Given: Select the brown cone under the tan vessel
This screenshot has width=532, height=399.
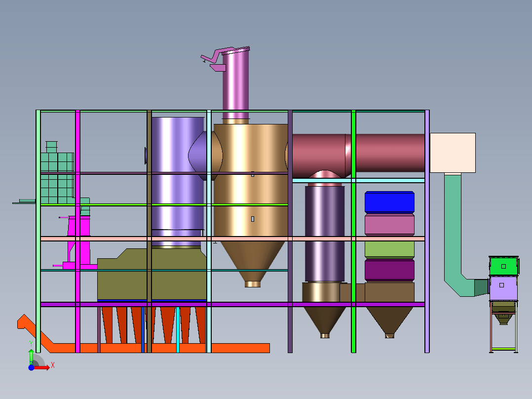Looking at the screenshot, I should point(253,261).
